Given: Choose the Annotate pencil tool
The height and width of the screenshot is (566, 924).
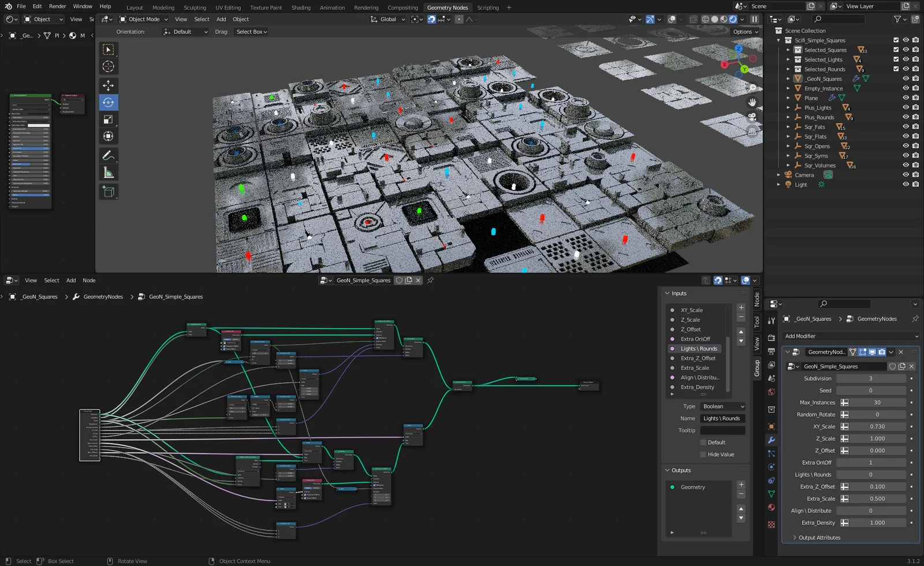Looking at the screenshot, I should (x=108, y=155).
